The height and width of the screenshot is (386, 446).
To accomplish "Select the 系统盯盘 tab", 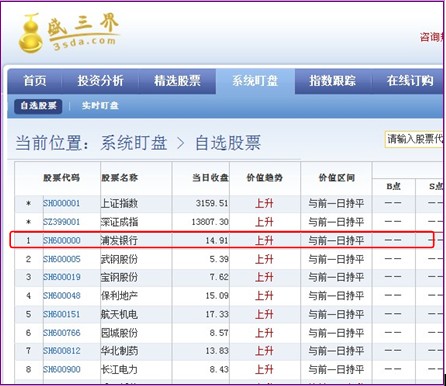I will 255,81.
